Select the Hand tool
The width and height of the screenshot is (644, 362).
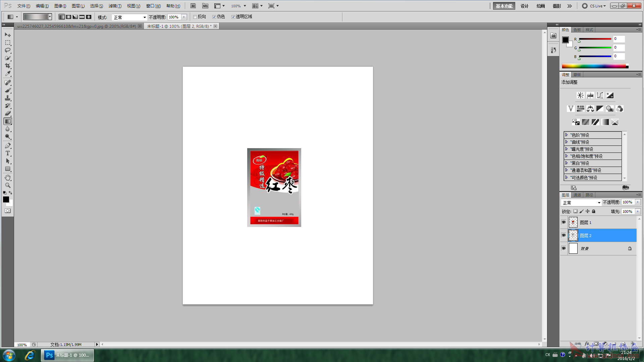(x=8, y=177)
